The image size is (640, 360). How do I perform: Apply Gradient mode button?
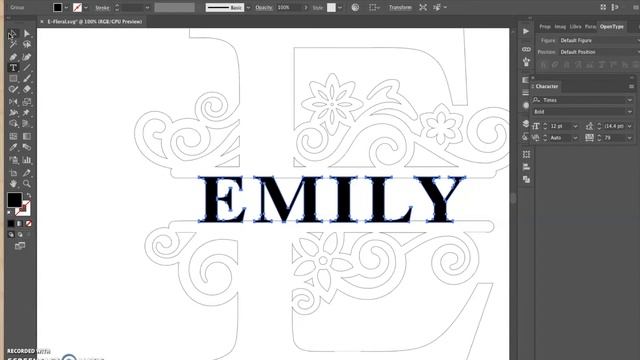click(x=20, y=224)
